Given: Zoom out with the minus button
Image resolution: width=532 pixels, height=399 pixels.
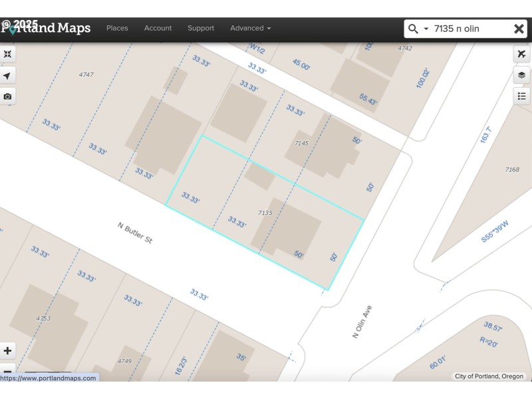Looking at the screenshot, I should pos(8,371).
